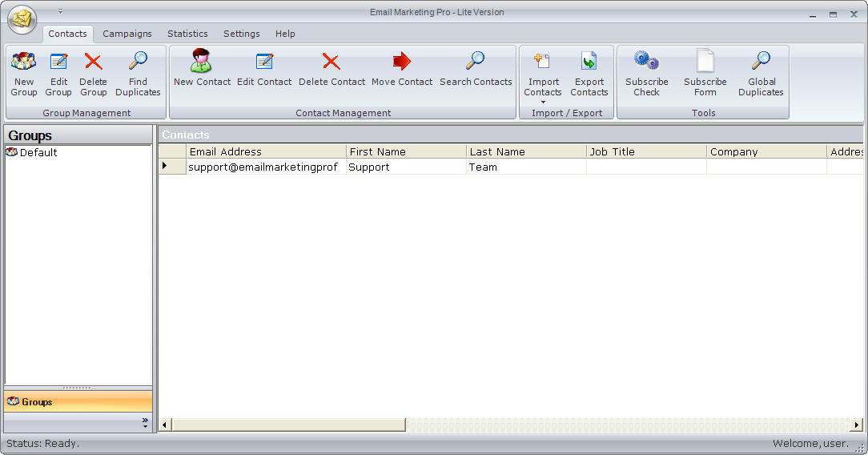This screenshot has width=868, height=455.
Task: Open the Campaigns tab
Action: tap(127, 34)
